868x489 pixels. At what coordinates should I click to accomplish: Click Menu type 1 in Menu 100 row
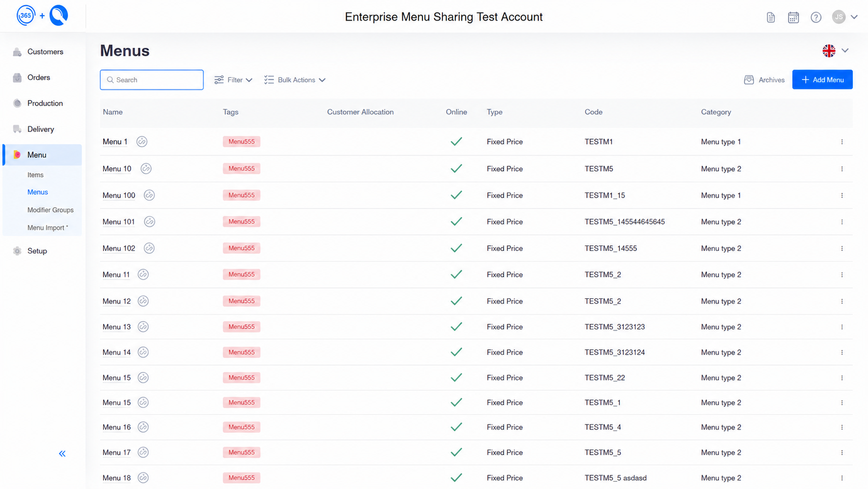click(721, 195)
